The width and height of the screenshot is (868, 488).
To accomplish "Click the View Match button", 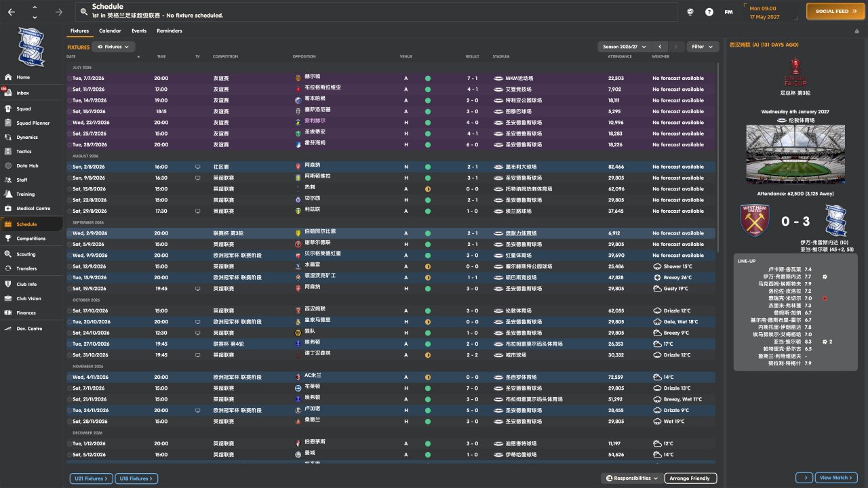I will 836,478.
